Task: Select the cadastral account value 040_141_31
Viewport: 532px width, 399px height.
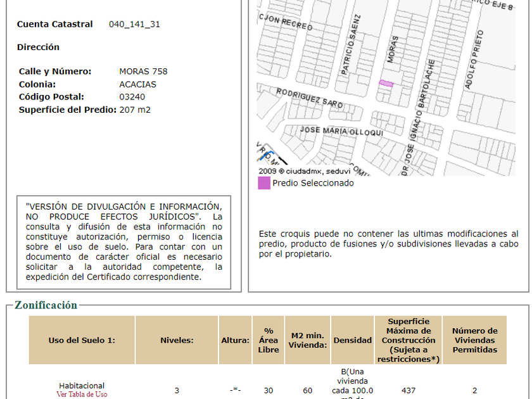Action: tap(134, 25)
